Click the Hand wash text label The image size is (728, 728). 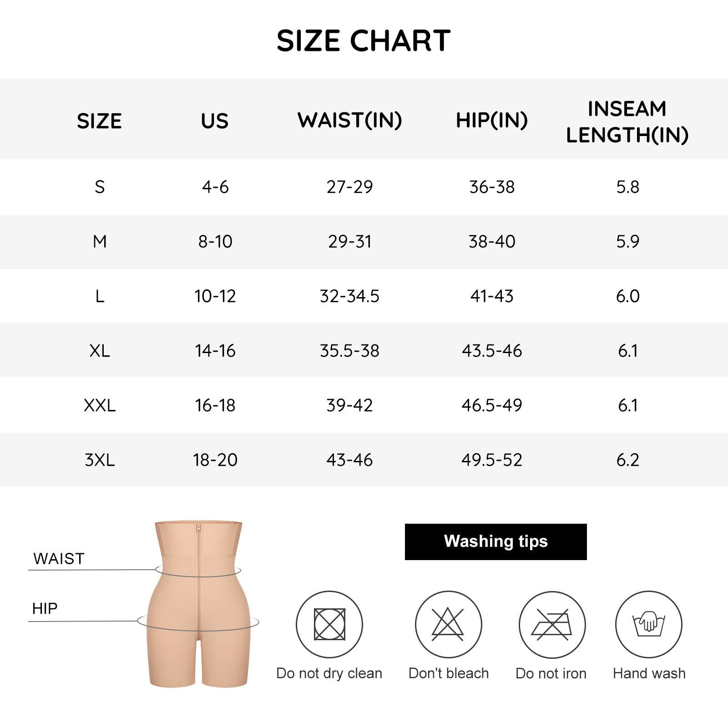[x=649, y=673]
